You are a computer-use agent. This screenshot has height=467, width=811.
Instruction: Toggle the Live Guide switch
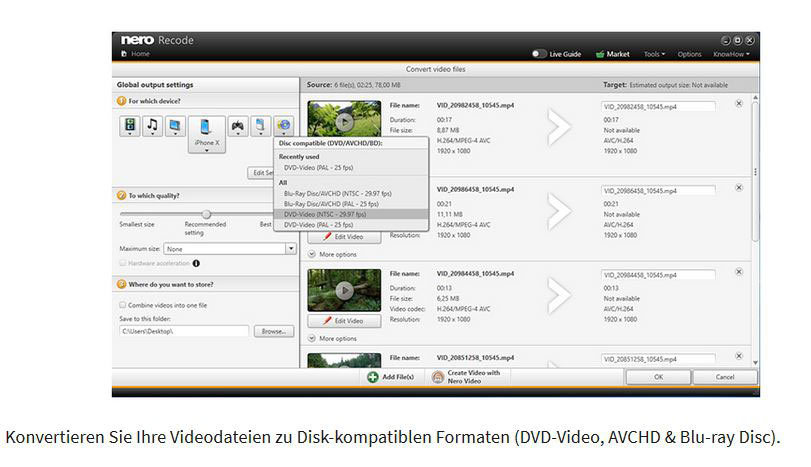pos(539,54)
